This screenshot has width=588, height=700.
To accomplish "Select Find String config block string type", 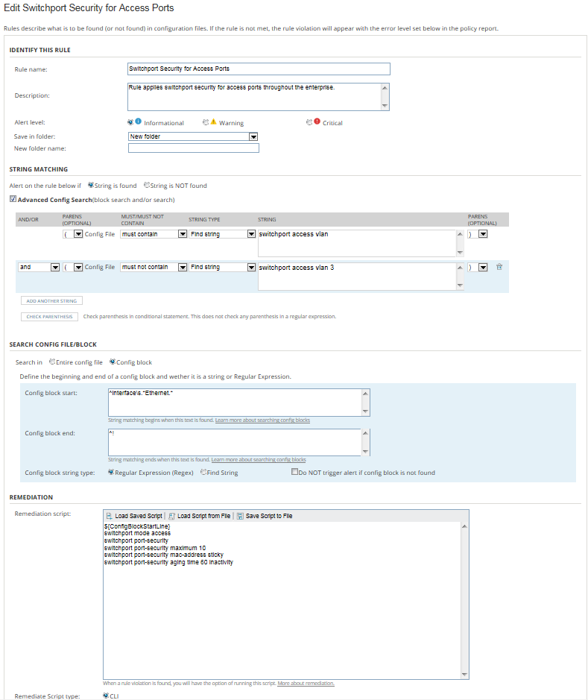I will pos(203,472).
